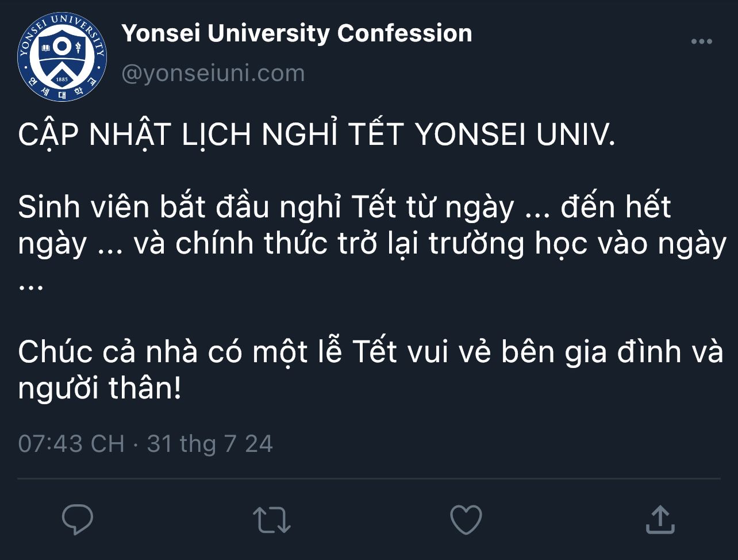Viewport: 738px width, 560px height.
Task: Open the Yonsei University crest avatar
Action: point(62,57)
